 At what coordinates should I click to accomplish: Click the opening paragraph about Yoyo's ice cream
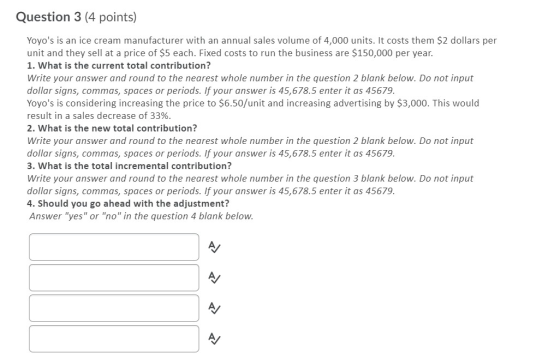coord(261,47)
